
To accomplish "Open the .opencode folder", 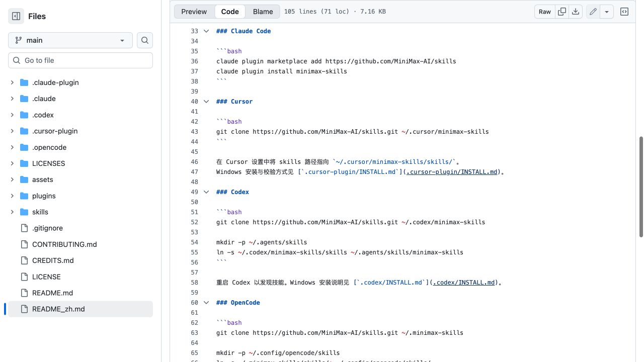I will (x=49, y=147).
